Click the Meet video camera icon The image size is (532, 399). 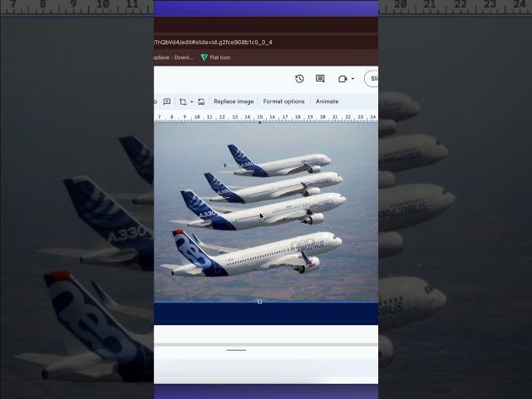342,79
